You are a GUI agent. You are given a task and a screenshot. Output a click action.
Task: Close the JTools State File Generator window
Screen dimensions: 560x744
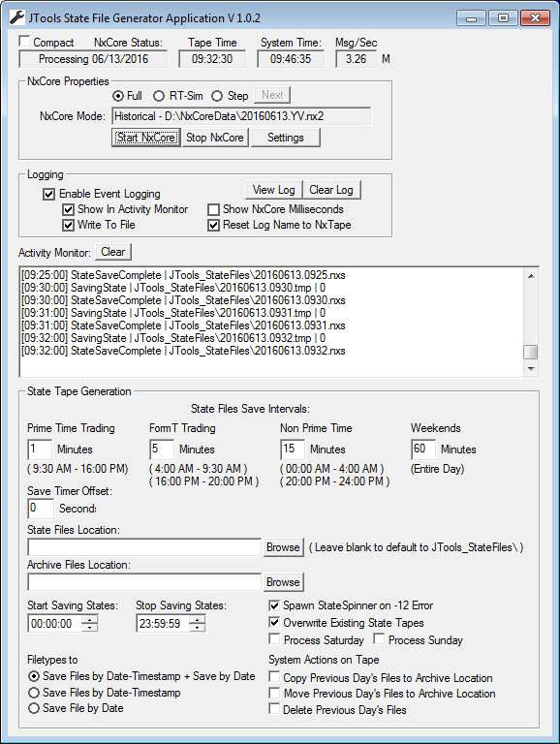tap(536, 18)
